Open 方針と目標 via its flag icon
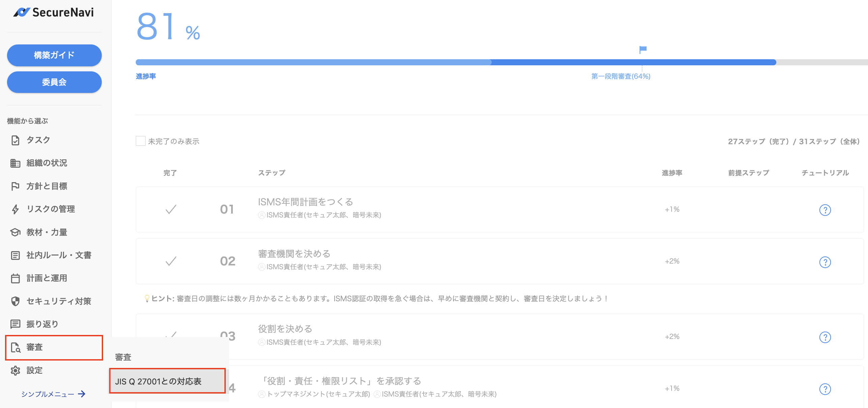This screenshot has height=408, width=868. 15,186
